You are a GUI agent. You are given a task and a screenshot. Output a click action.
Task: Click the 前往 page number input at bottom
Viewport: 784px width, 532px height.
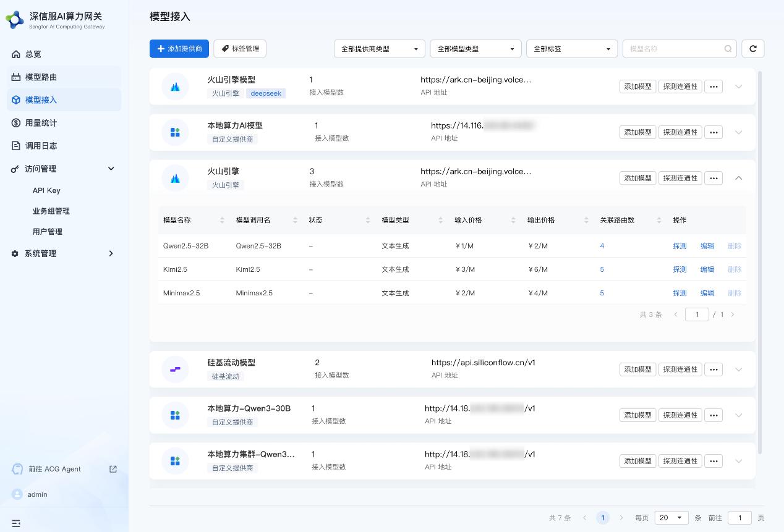pos(739,518)
